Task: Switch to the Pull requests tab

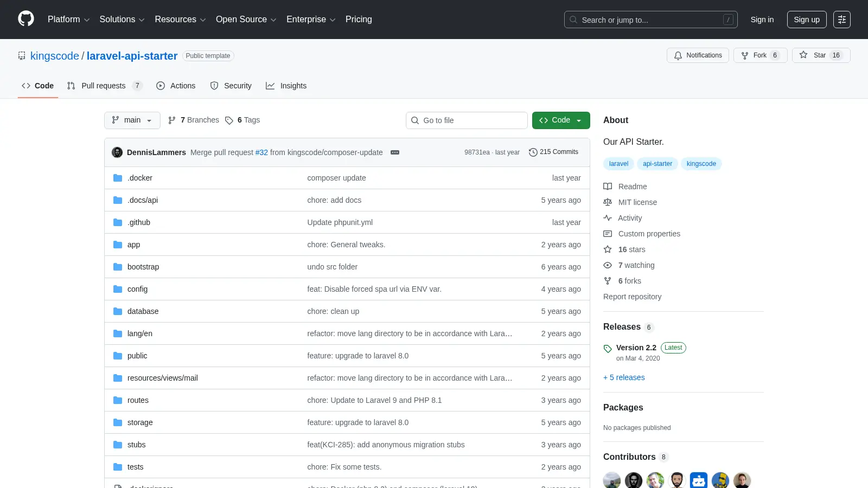Action: click(x=104, y=86)
